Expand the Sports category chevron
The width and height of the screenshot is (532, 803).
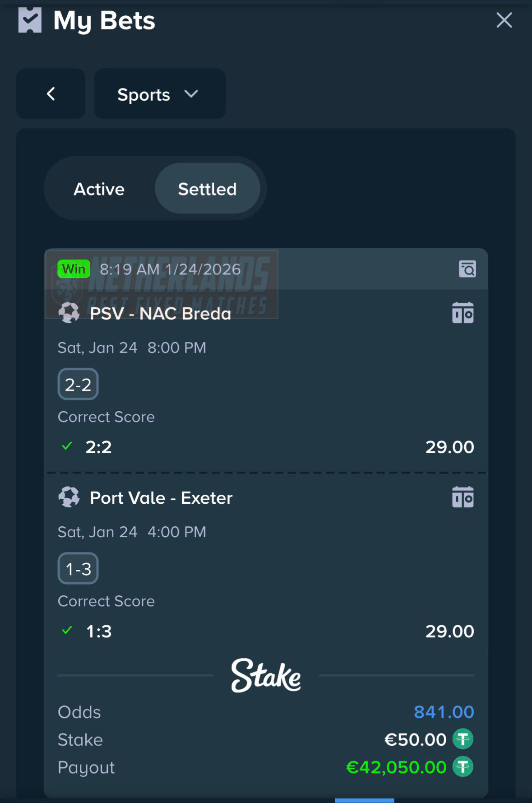click(191, 94)
